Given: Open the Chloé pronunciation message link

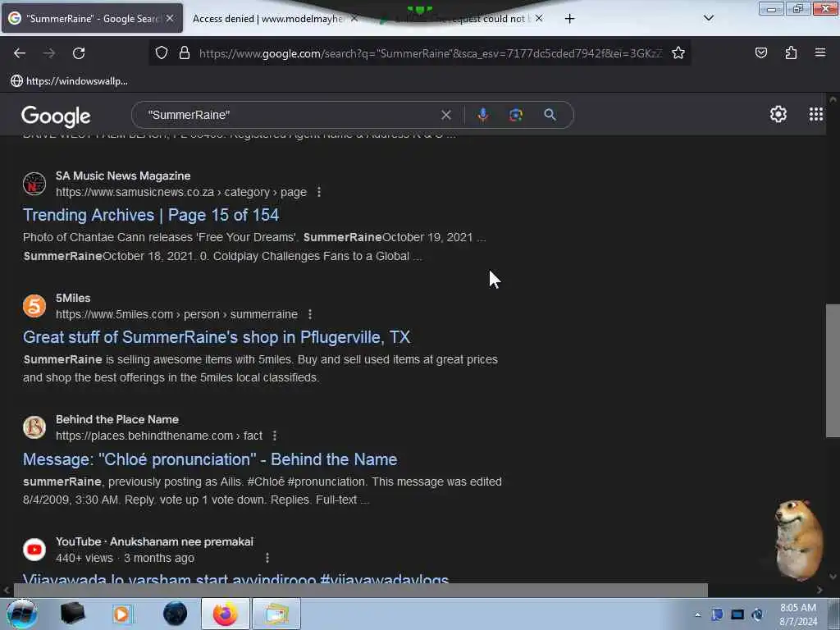Looking at the screenshot, I should (210, 459).
